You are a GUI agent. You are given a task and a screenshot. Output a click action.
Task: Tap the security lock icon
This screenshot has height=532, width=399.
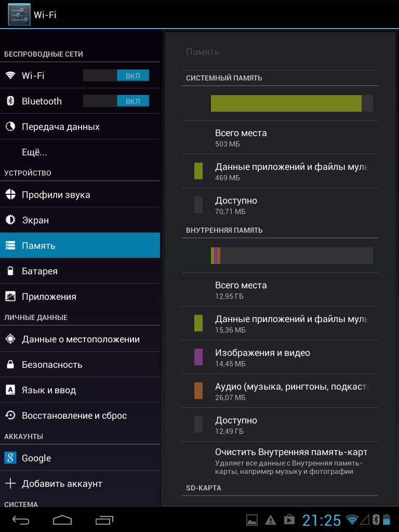click(x=10, y=365)
